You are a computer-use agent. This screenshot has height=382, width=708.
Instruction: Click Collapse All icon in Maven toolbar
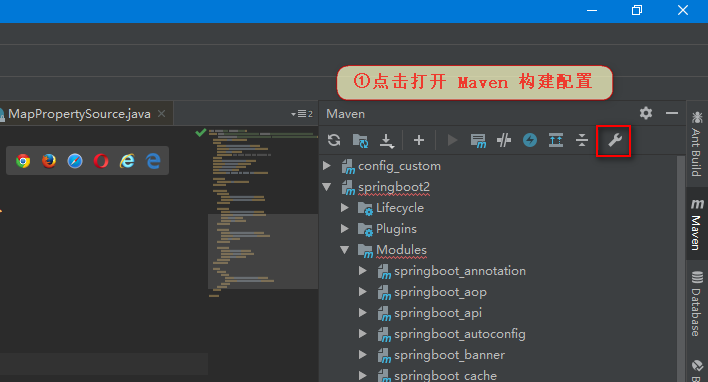(x=582, y=140)
